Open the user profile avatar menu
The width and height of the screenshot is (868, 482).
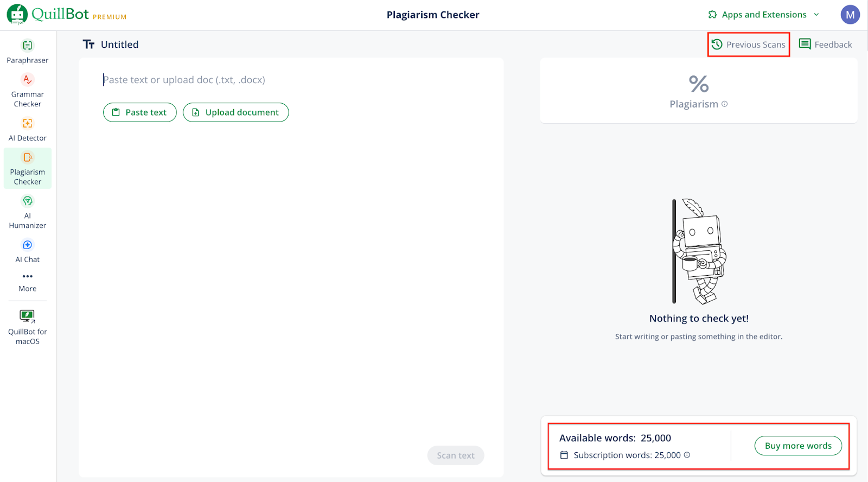tap(850, 15)
